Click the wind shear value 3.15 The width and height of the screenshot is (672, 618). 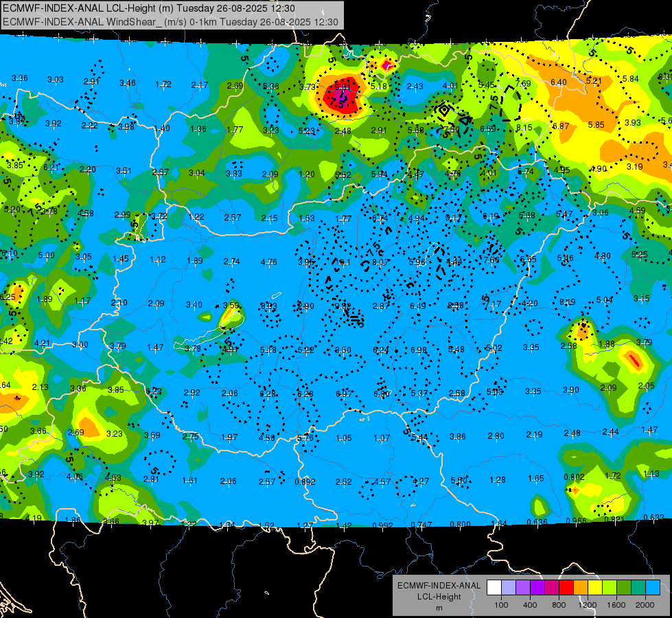[x=642, y=298]
